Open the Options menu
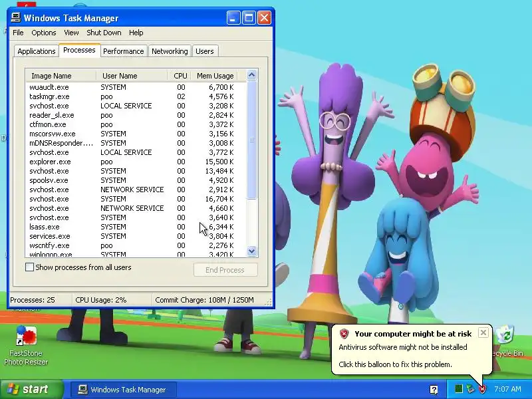This screenshot has width=532, height=399. [x=44, y=33]
